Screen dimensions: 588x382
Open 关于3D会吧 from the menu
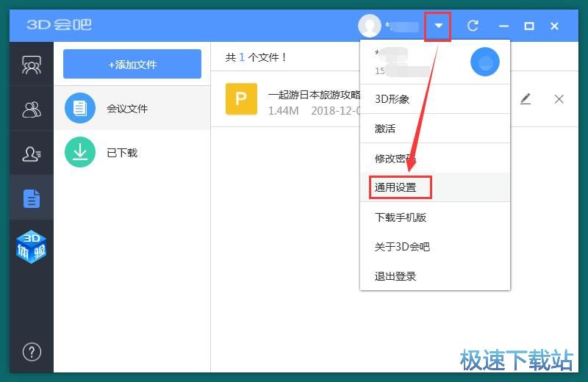point(435,247)
